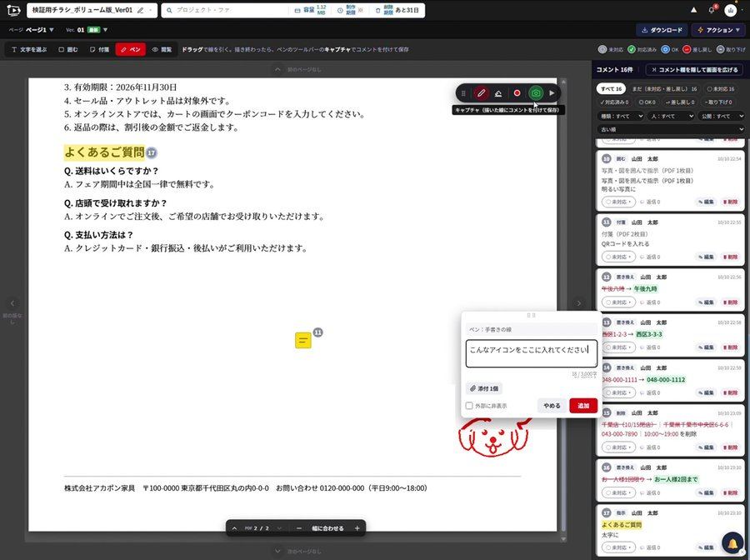The width and height of the screenshot is (750, 560).
Task: Click the notification bell icon in the top bar
Action: (712, 10)
